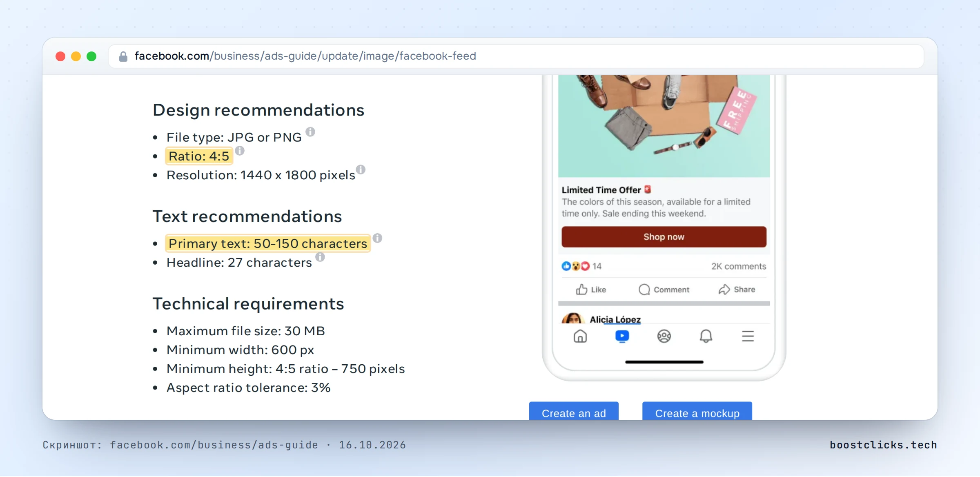Open the 2K comments link
This screenshot has width=980, height=477.
click(x=739, y=266)
